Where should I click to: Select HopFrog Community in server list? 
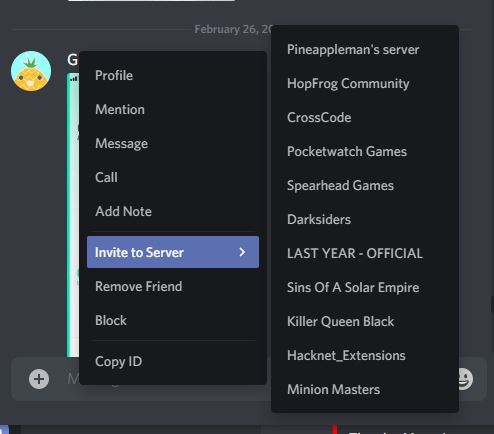365,83
